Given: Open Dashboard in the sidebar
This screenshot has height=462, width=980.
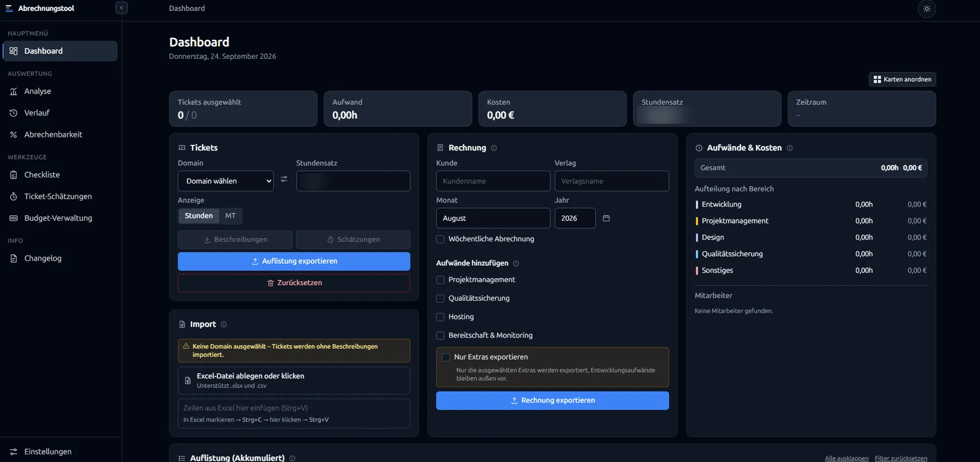Looking at the screenshot, I should (60, 51).
